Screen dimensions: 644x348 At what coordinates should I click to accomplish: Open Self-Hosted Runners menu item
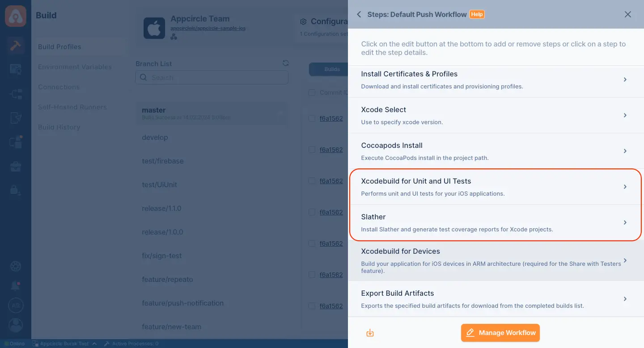pyautogui.click(x=72, y=107)
